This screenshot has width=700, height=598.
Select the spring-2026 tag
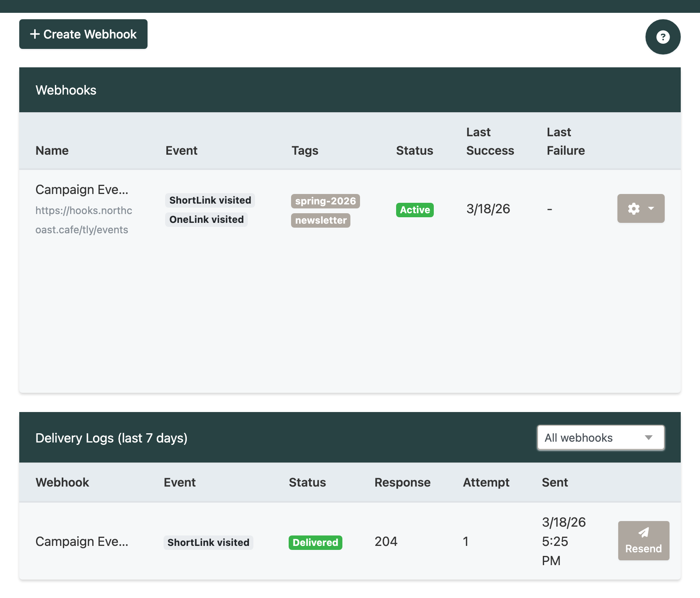(x=325, y=201)
